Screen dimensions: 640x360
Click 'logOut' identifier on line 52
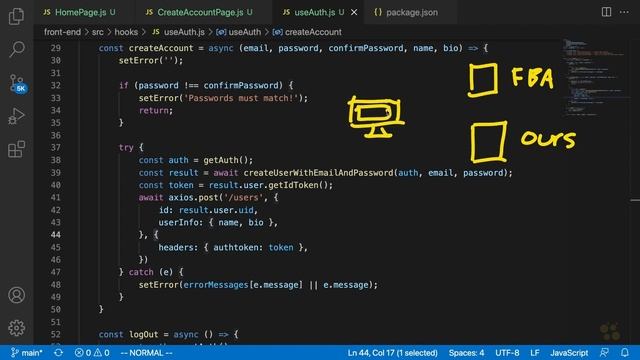click(x=144, y=334)
